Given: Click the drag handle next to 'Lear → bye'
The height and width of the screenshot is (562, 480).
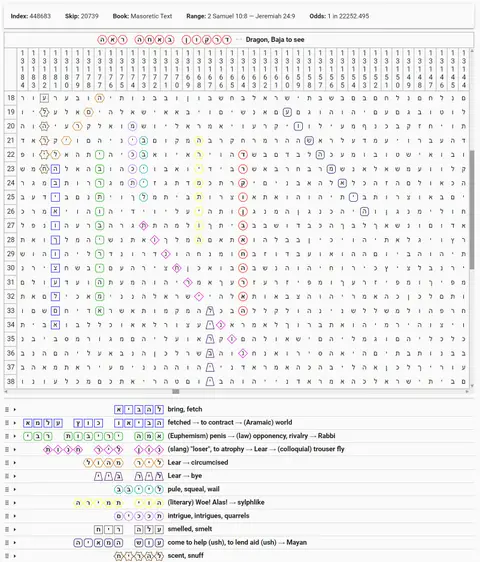Looking at the screenshot, I should pos(7,476).
